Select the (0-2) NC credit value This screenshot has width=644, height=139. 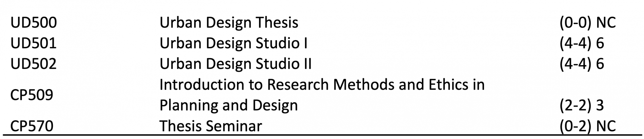pyautogui.click(x=587, y=126)
